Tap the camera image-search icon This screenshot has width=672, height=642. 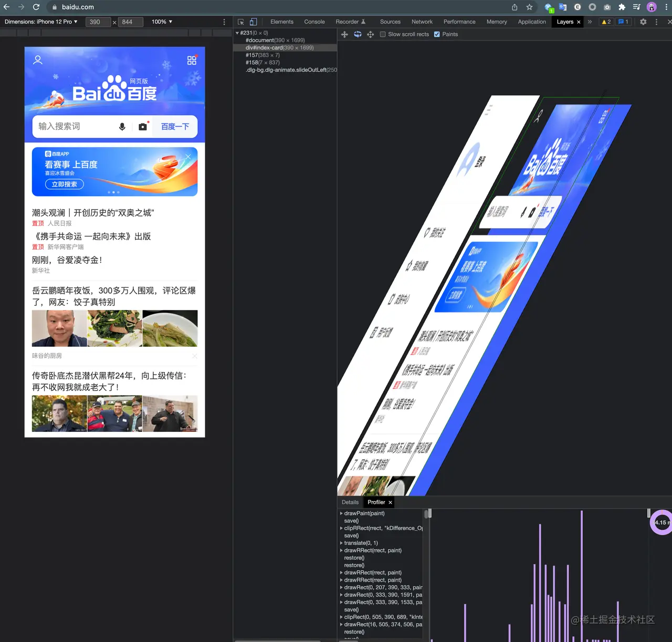coord(143,127)
